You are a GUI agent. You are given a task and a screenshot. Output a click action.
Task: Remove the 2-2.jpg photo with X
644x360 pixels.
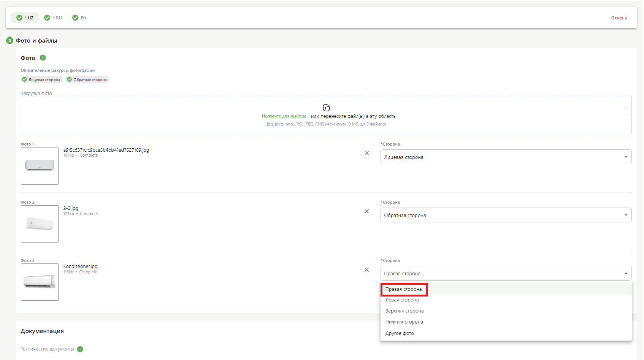[x=366, y=211]
